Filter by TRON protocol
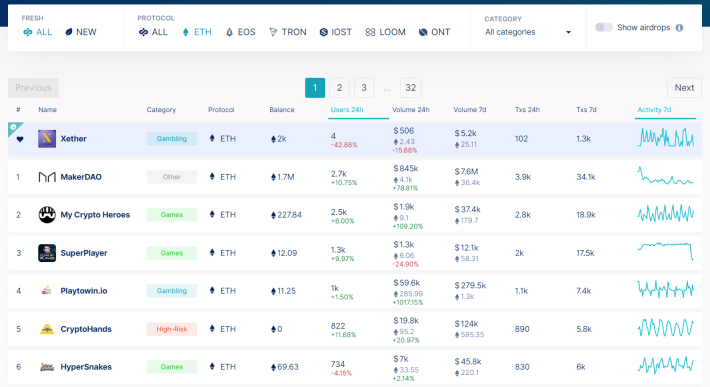This screenshot has width=710, height=387. point(288,32)
